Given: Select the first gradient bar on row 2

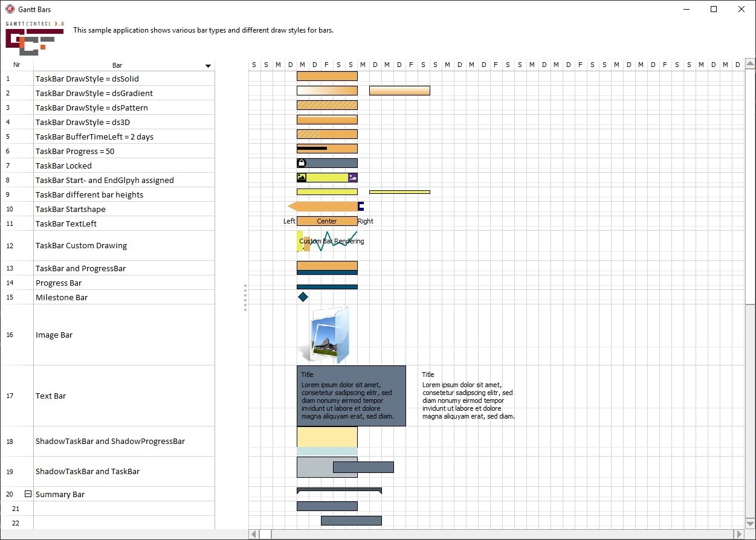Looking at the screenshot, I should click(327, 91).
